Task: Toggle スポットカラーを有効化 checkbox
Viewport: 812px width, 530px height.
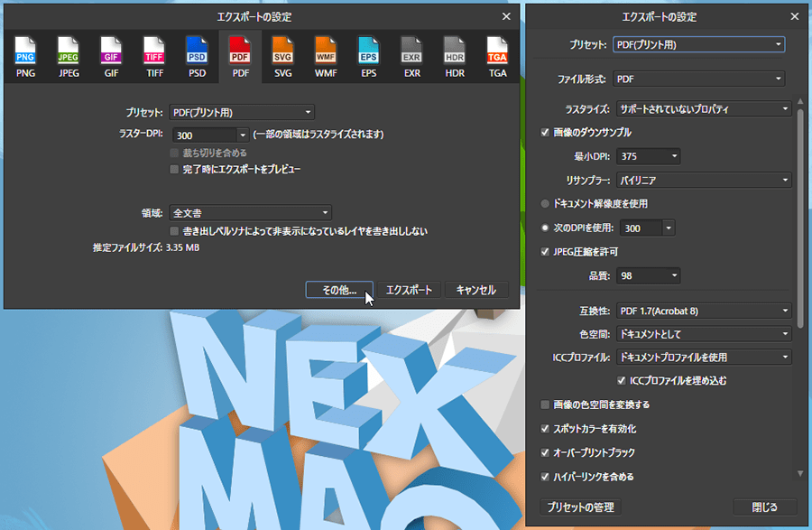Action: pyautogui.click(x=545, y=429)
